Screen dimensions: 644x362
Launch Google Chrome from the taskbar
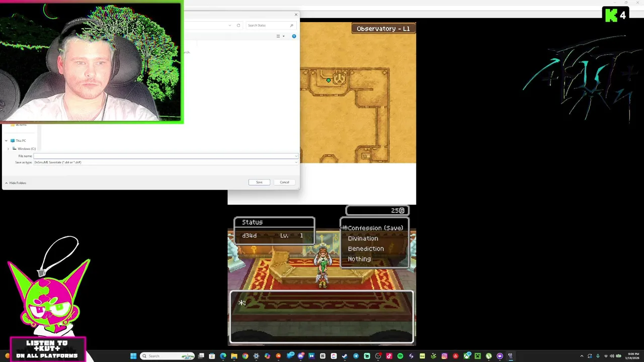point(245,356)
